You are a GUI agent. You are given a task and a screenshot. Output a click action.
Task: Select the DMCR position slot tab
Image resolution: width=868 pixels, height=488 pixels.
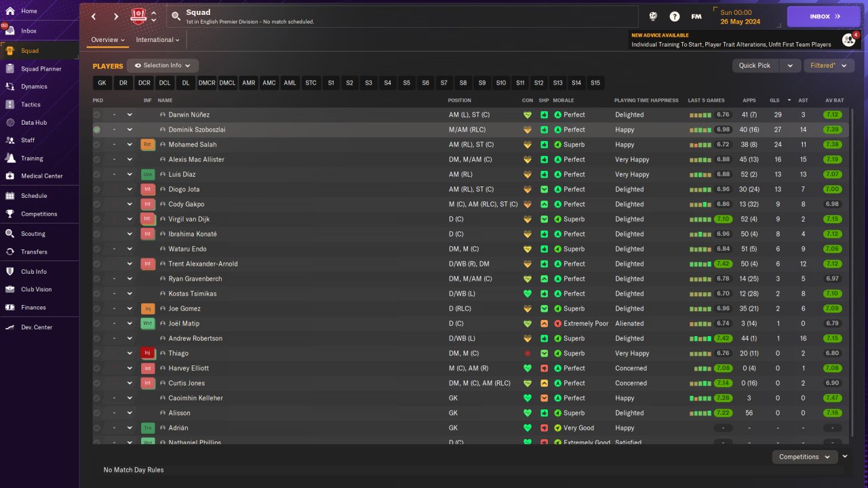click(207, 83)
